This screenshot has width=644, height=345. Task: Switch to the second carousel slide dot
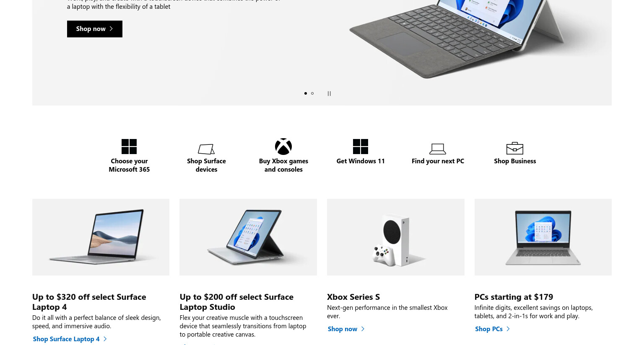pyautogui.click(x=312, y=93)
